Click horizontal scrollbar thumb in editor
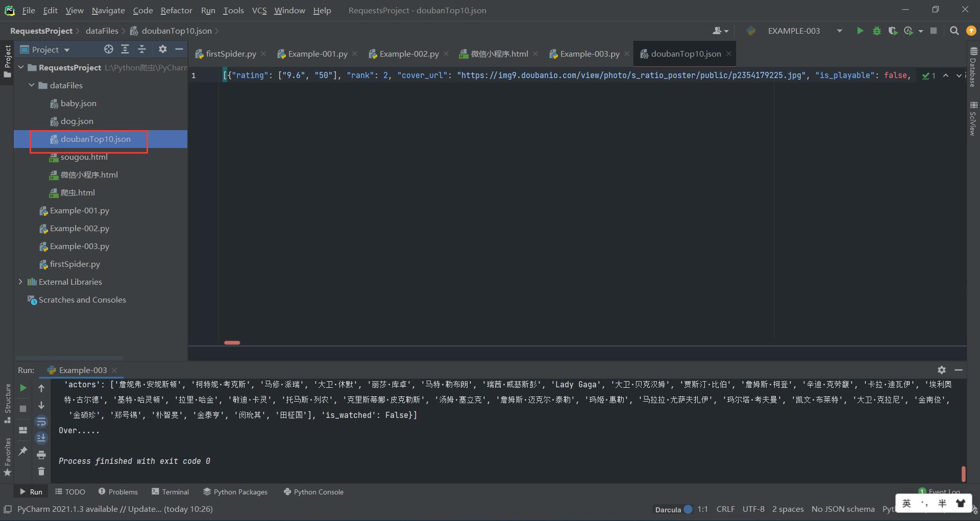 pos(232,342)
